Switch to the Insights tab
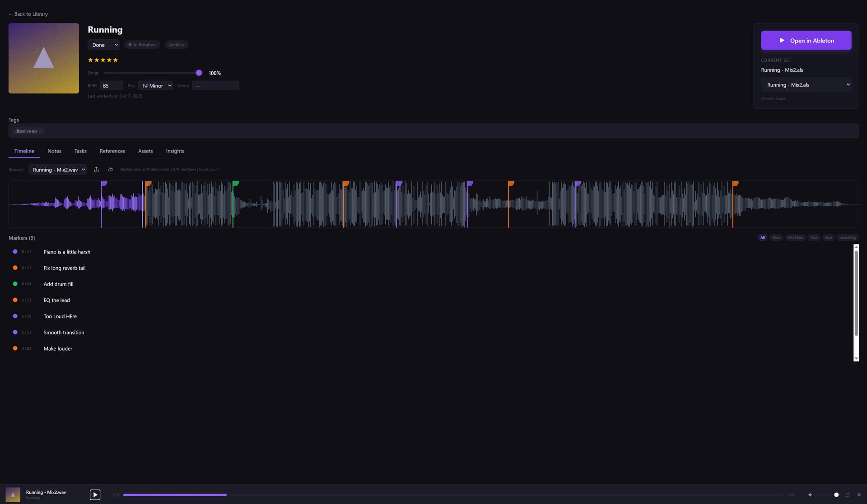867x504 pixels. 175,151
